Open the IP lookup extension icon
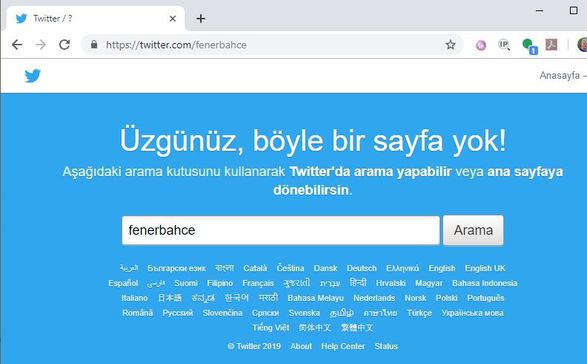 504,45
